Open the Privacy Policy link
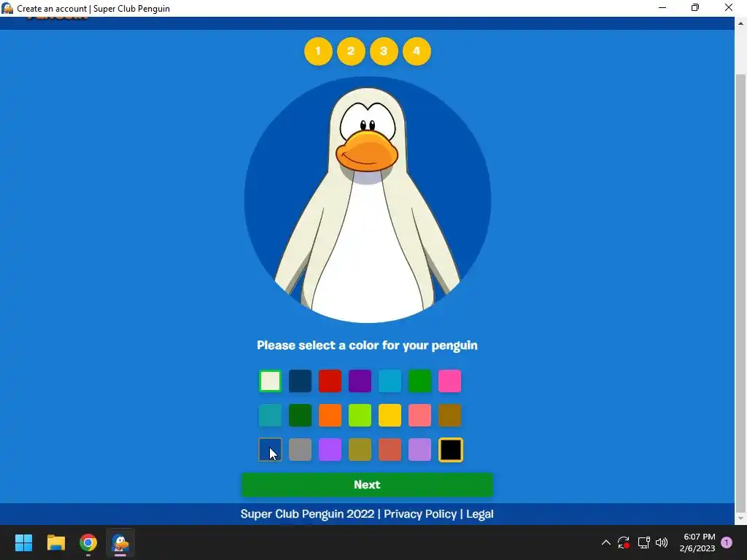The width and height of the screenshot is (747, 560). click(420, 514)
